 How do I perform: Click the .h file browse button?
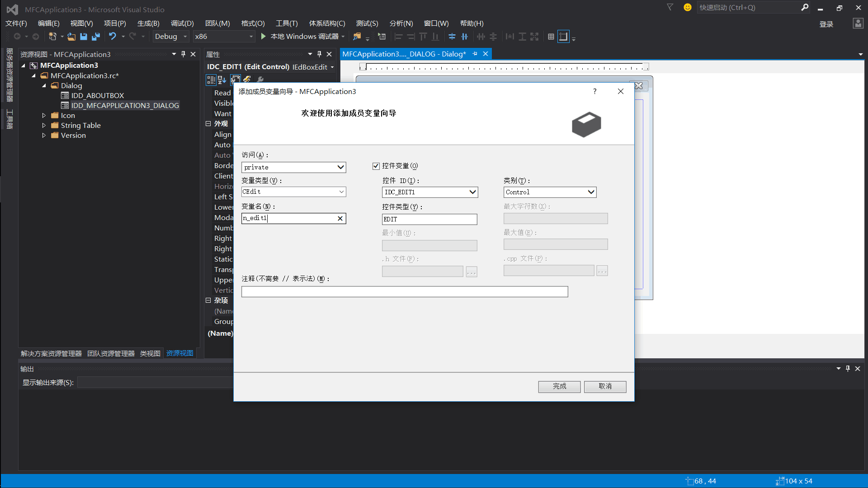point(471,271)
